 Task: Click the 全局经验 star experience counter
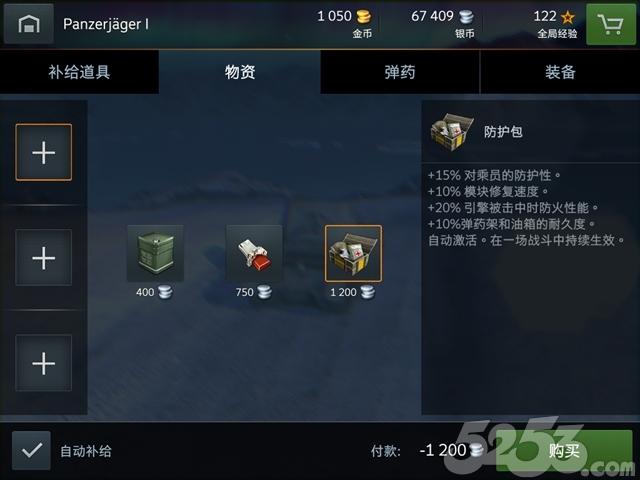555,23
